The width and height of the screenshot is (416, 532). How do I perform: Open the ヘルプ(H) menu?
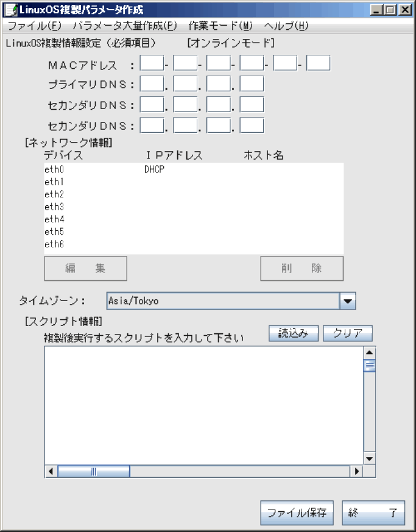[286, 26]
